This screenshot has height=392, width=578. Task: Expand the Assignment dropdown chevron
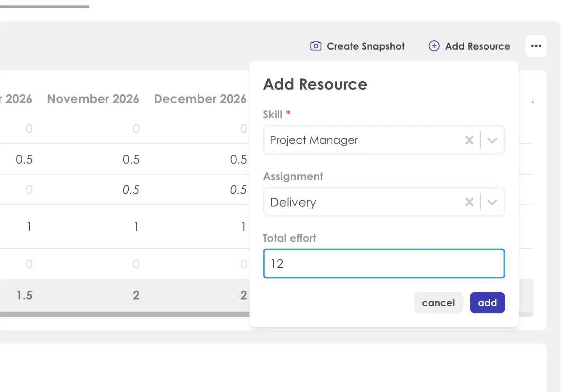(492, 202)
